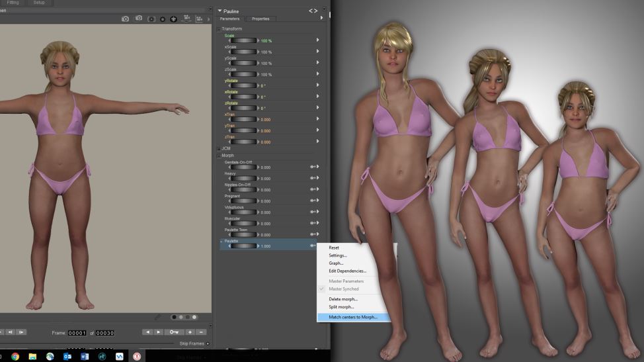Viewport: 644px width, 362px height.
Task: Select Split morph... in the context menu
Action: coord(341,307)
